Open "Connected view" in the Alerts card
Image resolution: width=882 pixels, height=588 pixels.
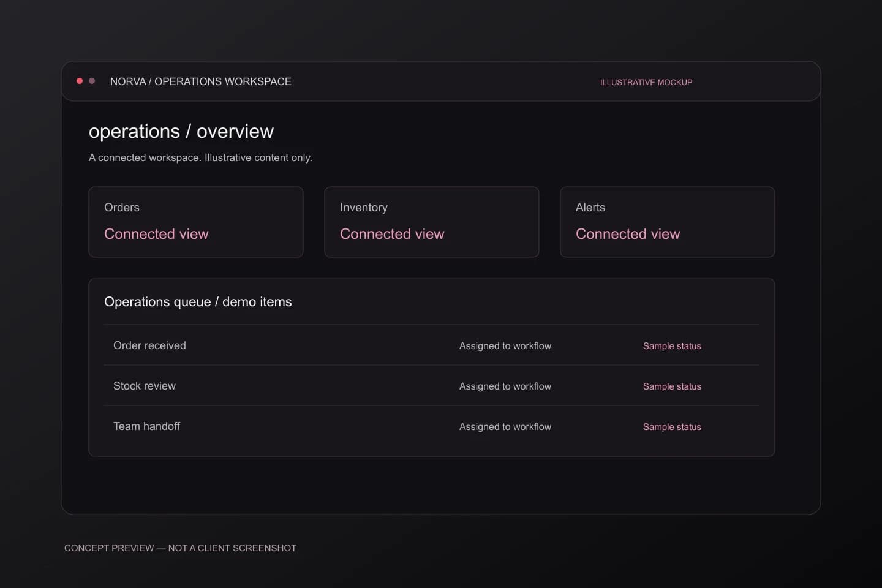(x=628, y=234)
